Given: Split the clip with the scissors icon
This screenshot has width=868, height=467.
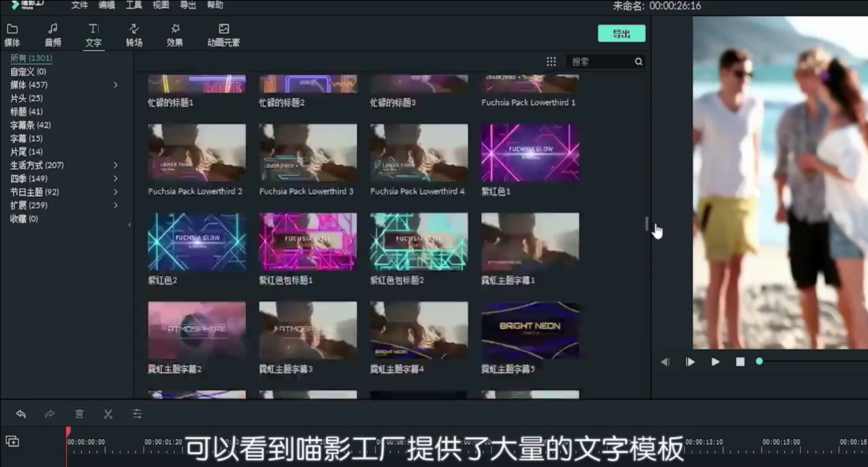Looking at the screenshot, I should coord(108,414).
